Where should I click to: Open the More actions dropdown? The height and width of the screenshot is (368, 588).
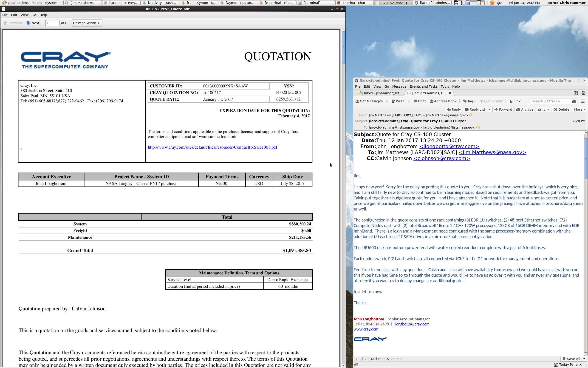pyautogui.click(x=579, y=109)
